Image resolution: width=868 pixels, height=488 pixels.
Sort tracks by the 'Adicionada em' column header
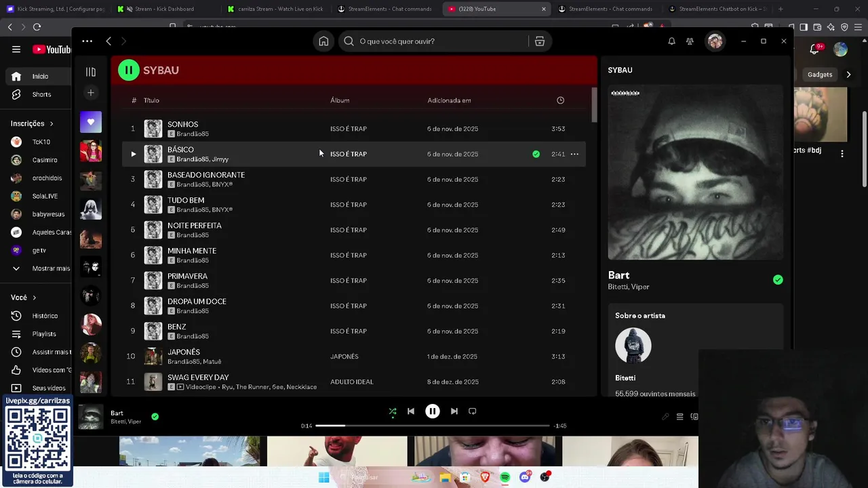coord(449,100)
